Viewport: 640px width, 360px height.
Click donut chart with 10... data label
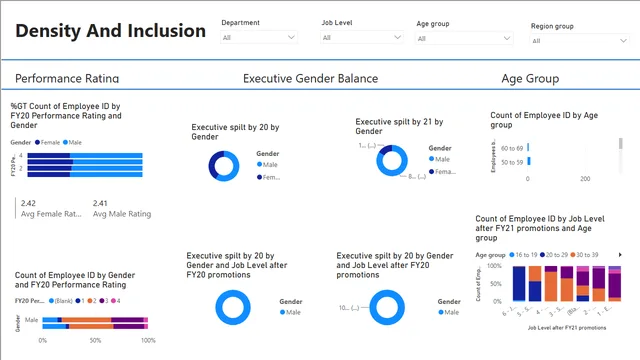click(387, 307)
